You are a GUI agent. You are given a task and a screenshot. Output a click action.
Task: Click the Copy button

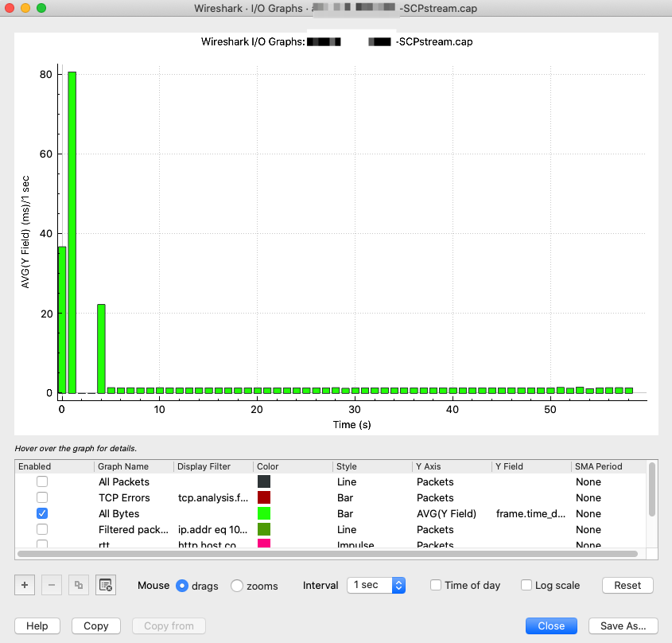point(96,625)
